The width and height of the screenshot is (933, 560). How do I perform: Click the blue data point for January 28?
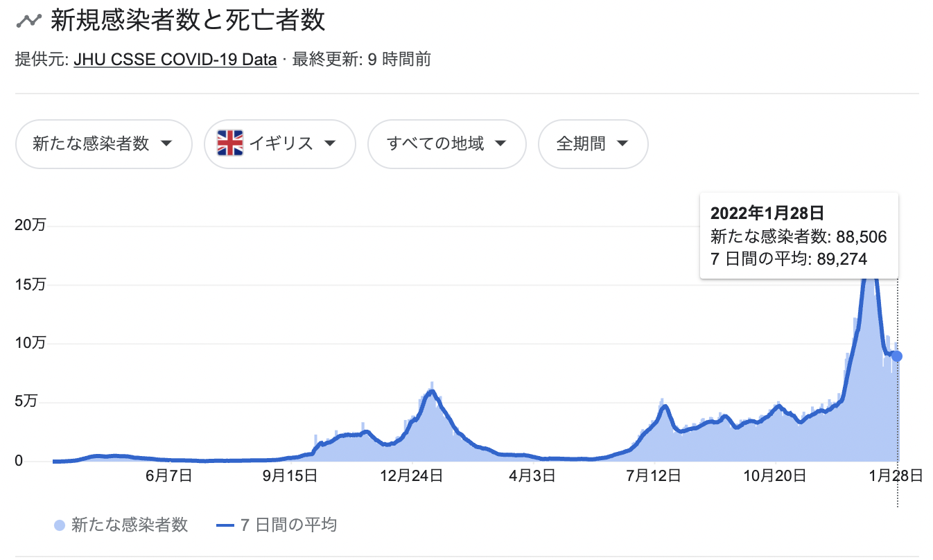point(897,356)
